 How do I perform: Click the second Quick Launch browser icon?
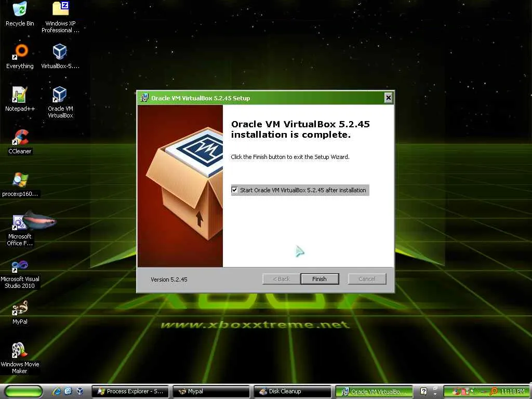[68, 392]
